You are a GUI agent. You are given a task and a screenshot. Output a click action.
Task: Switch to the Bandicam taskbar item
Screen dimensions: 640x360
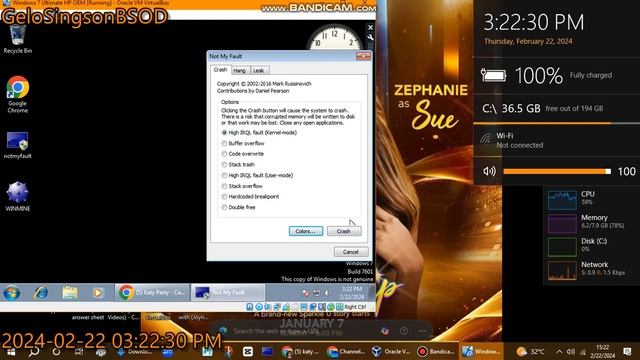436,352
